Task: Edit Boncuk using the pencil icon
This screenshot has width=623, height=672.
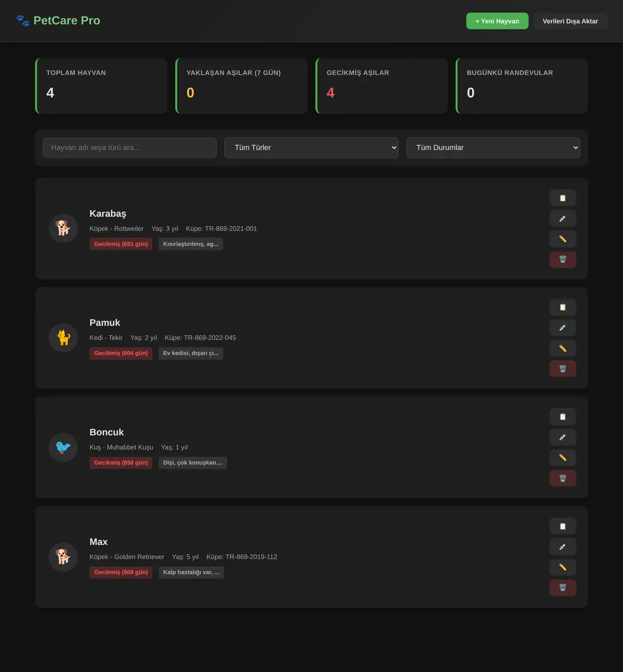Action: 563,458
